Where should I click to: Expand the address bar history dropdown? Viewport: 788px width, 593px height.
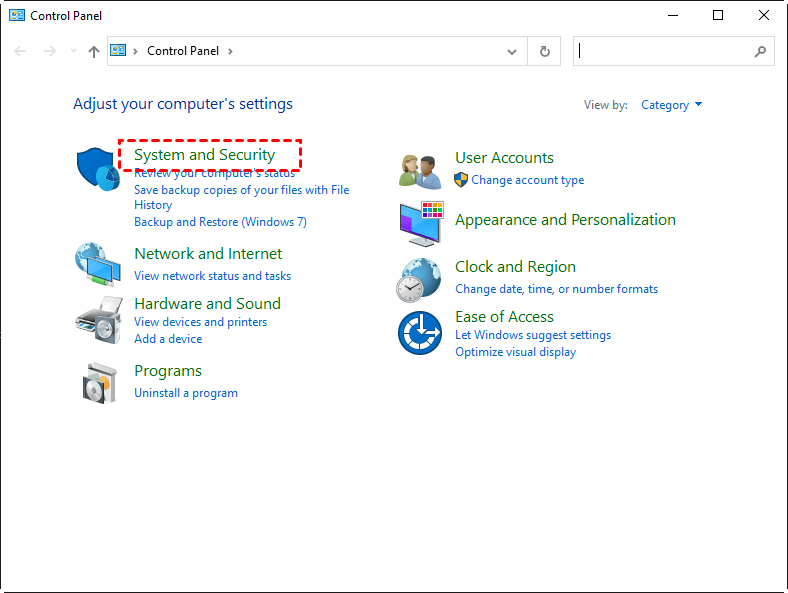pos(513,51)
